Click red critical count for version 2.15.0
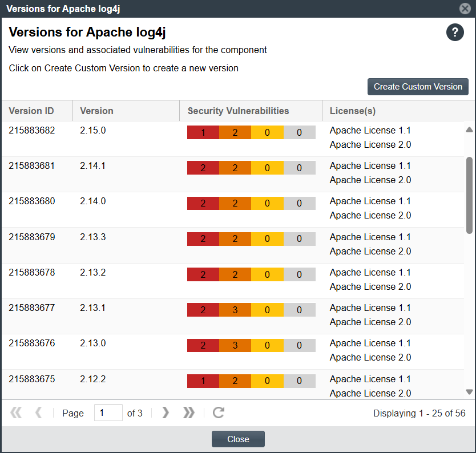This screenshot has width=476, height=453. 203,133
